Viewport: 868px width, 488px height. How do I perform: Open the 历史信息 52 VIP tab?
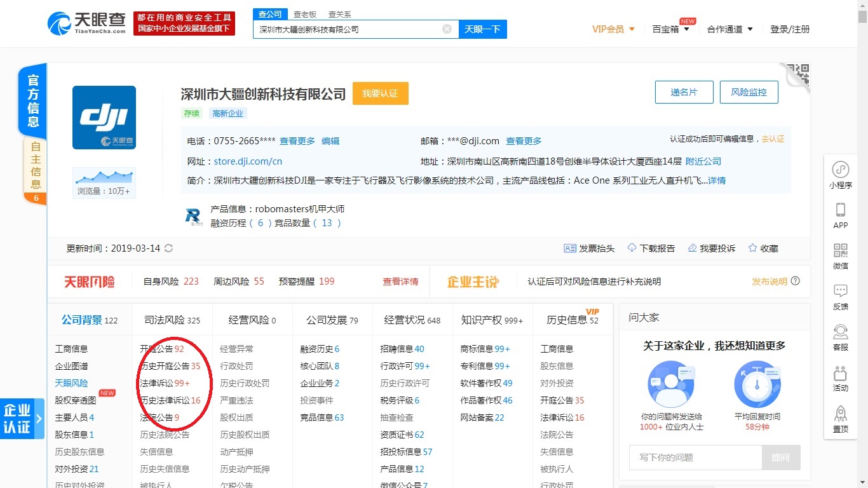click(x=573, y=320)
